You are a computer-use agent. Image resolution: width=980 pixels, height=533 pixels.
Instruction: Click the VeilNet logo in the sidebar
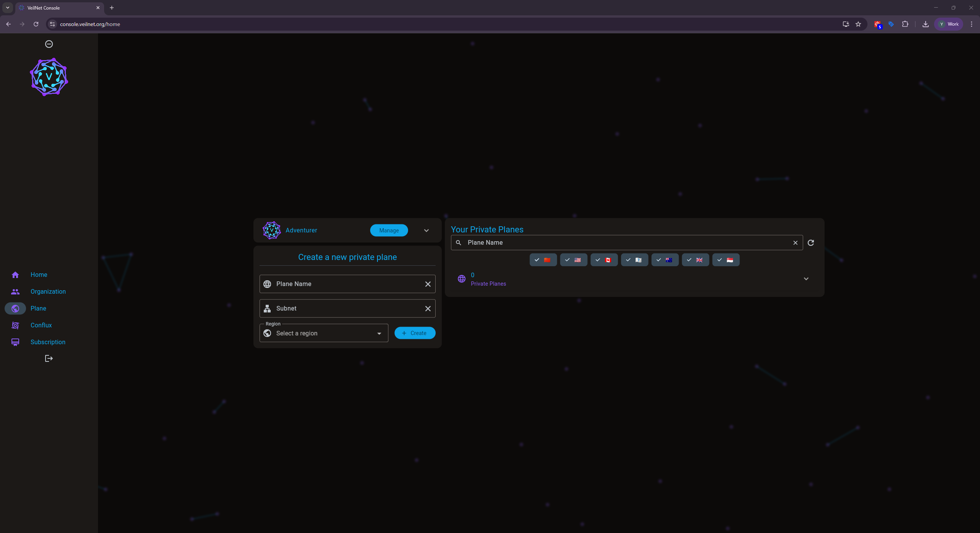(49, 77)
